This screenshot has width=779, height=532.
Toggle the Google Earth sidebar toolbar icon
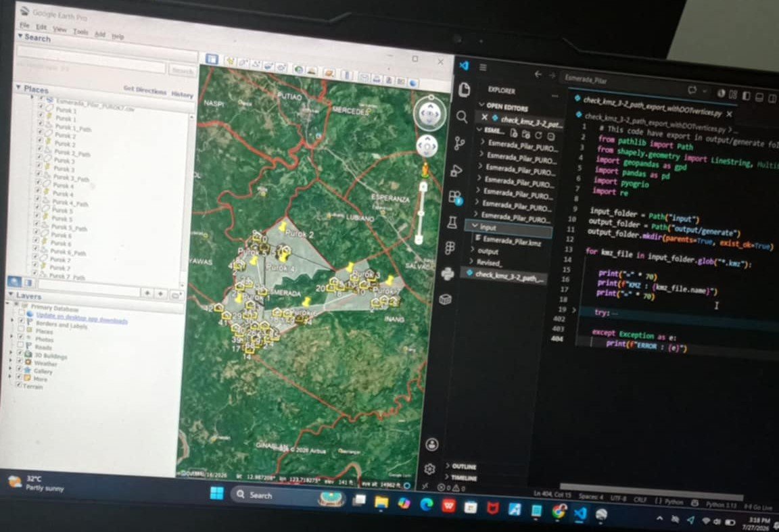point(212,59)
